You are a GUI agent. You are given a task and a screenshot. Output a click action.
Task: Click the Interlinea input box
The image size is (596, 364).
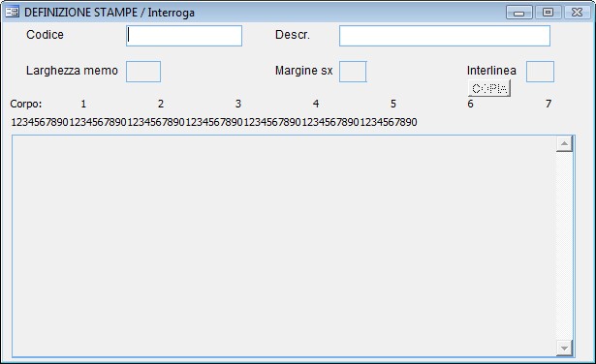[540, 72]
